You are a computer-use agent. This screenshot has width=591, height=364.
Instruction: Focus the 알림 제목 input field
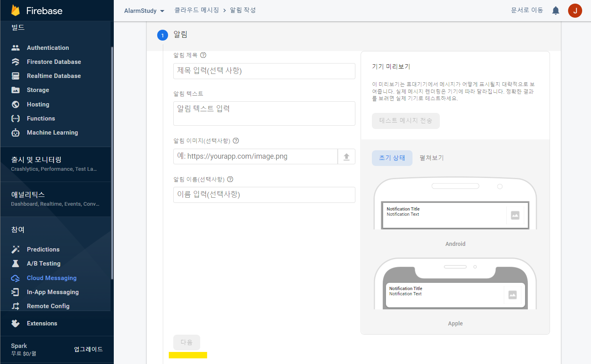click(264, 71)
